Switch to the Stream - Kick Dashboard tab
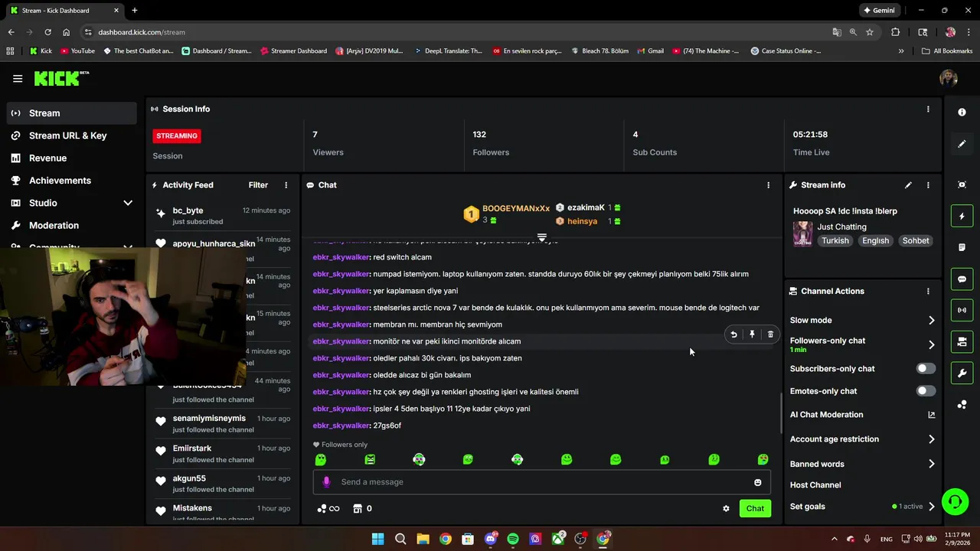 tap(64, 11)
